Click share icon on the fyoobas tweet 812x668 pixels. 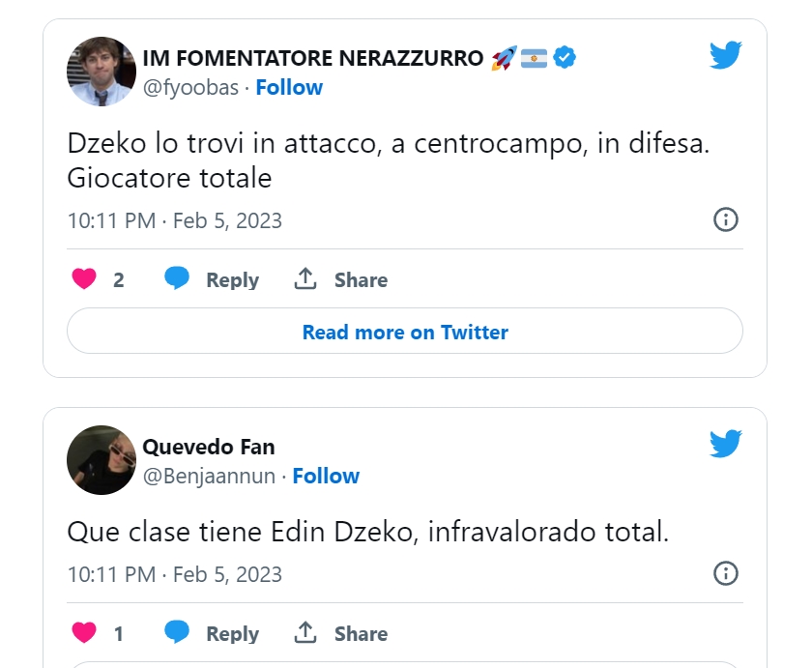pos(305,279)
